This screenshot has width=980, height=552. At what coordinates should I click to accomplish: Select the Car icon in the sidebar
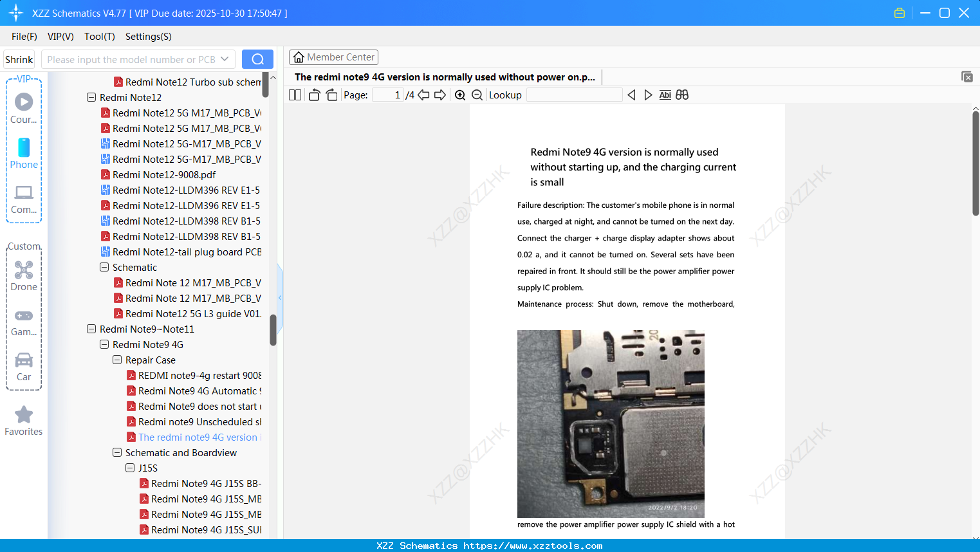[23, 360]
